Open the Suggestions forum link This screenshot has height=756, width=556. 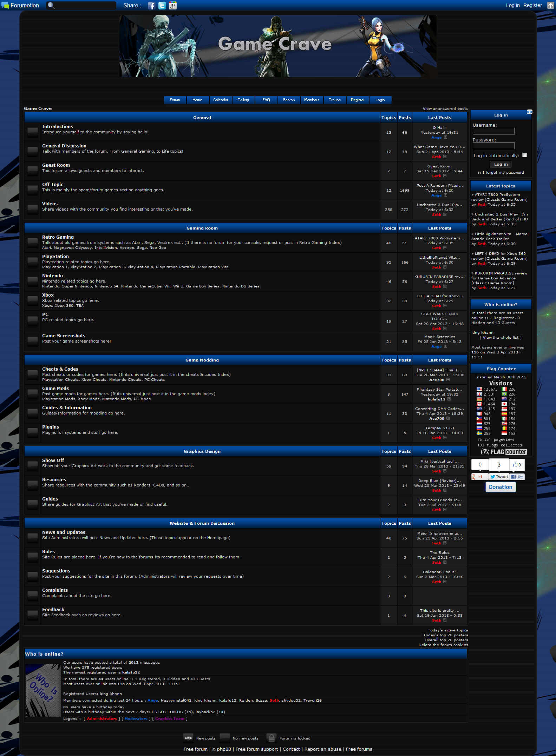tap(56, 571)
